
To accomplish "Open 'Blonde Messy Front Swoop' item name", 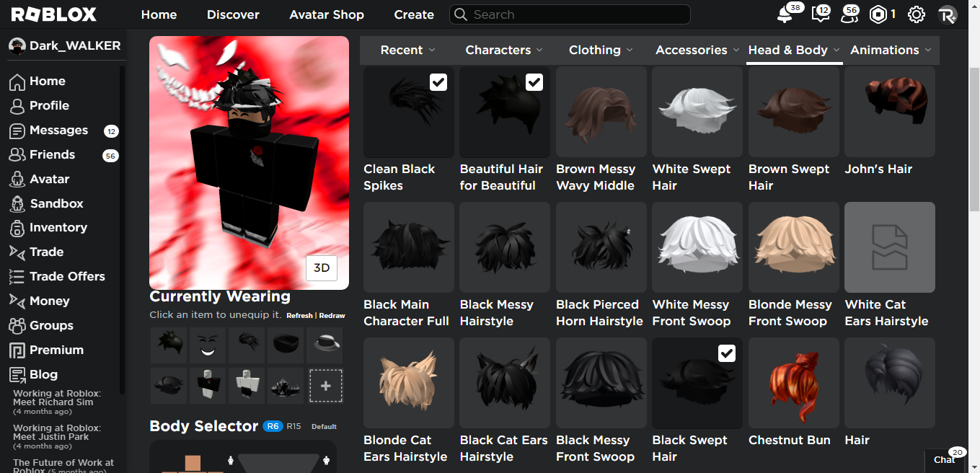I will coord(790,313).
